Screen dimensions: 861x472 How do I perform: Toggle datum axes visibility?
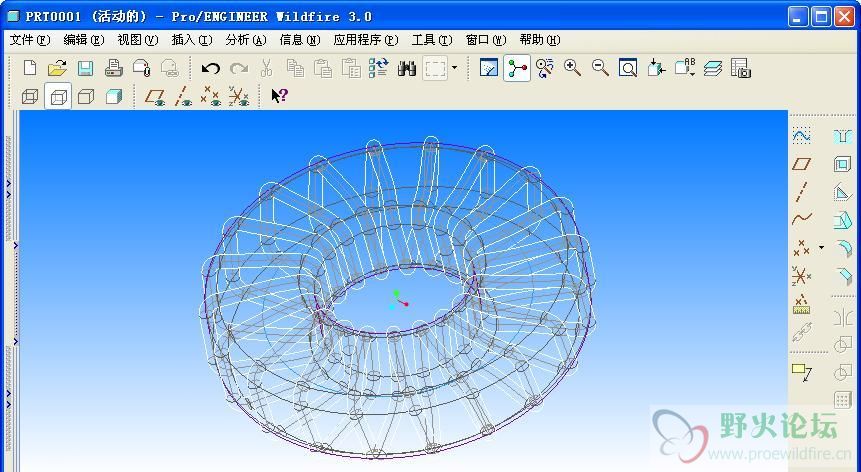coord(183,97)
